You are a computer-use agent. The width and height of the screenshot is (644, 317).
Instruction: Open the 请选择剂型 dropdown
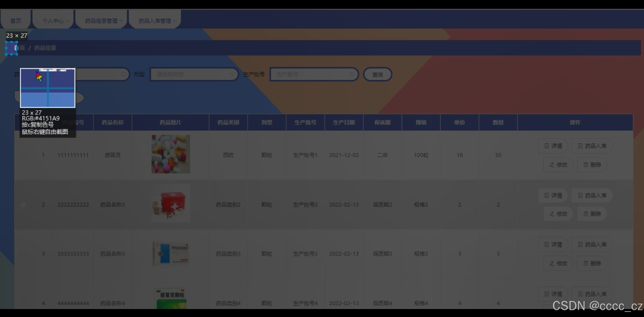[194, 74]
